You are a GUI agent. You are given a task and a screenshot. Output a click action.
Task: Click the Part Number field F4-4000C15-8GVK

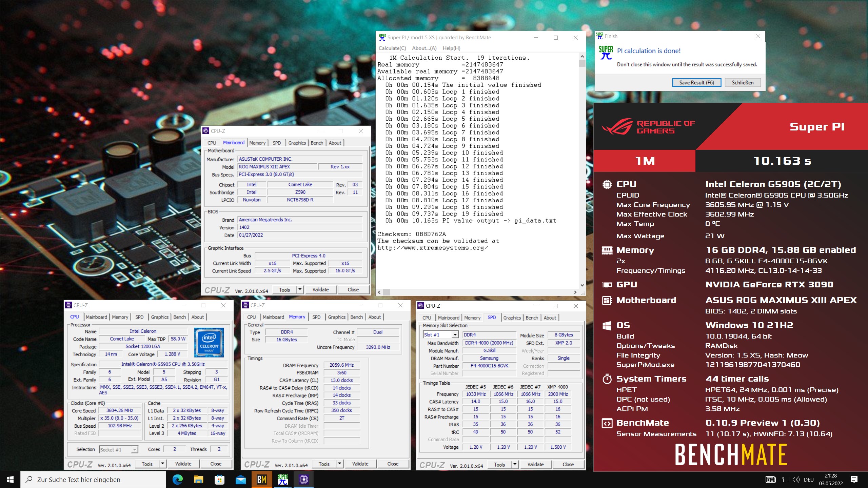pyautogui.click(x=489, y=366)
